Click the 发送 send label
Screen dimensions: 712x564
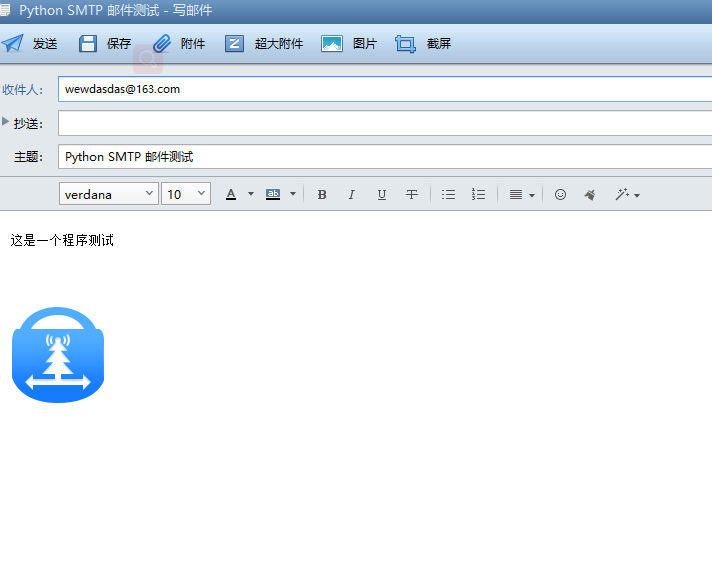point(45,44)
